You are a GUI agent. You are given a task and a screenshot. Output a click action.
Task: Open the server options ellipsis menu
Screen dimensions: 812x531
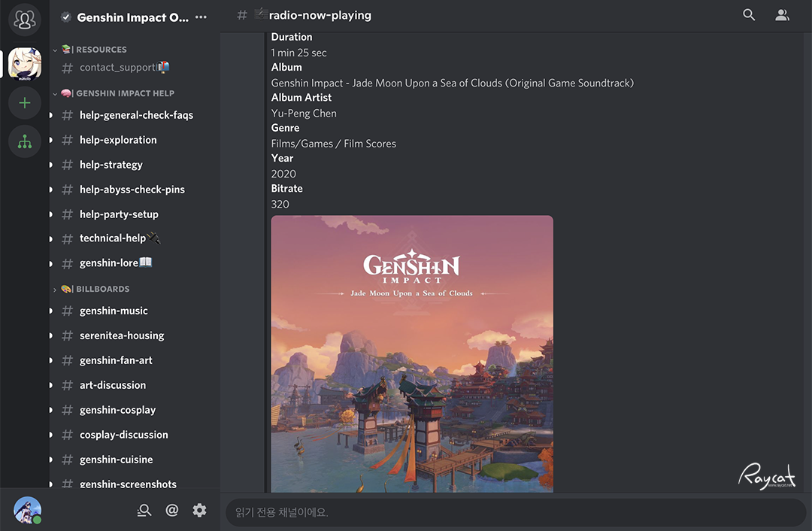[x=201, y=17]
